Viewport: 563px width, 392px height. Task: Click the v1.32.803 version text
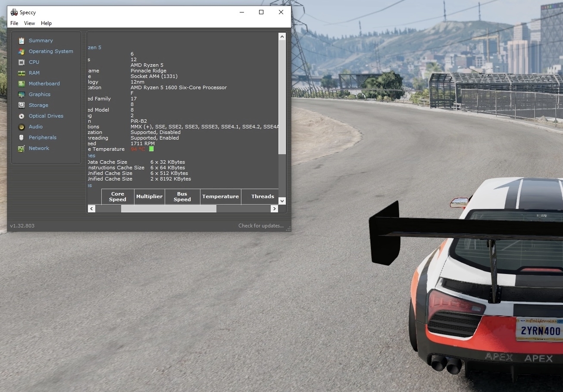tap(22, 226)
